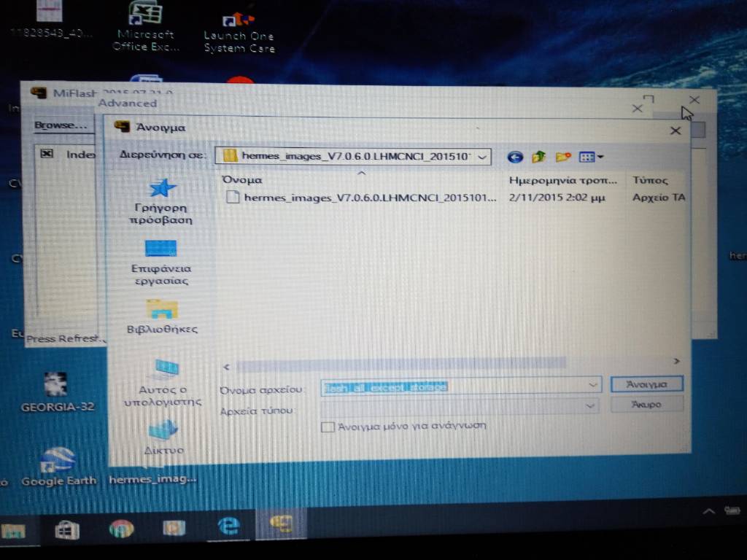Open Launch One System Care shortcut
This screenshot has height=560, width=747.
point(239,32)
